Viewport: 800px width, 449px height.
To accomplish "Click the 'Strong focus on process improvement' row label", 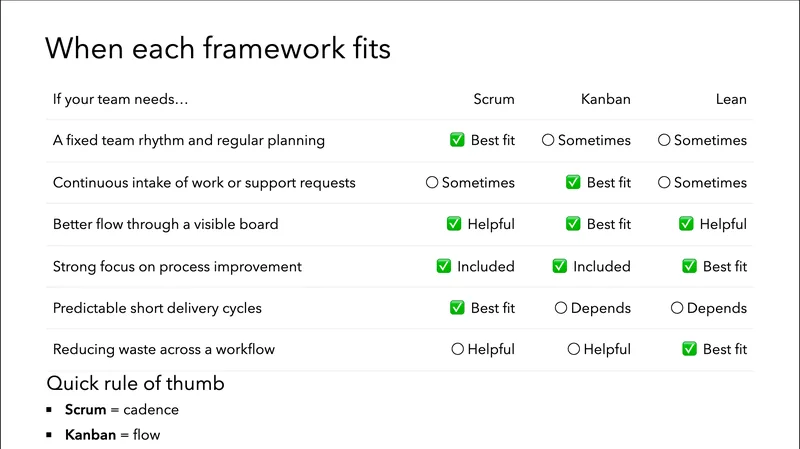I will [x=177, y=267].
